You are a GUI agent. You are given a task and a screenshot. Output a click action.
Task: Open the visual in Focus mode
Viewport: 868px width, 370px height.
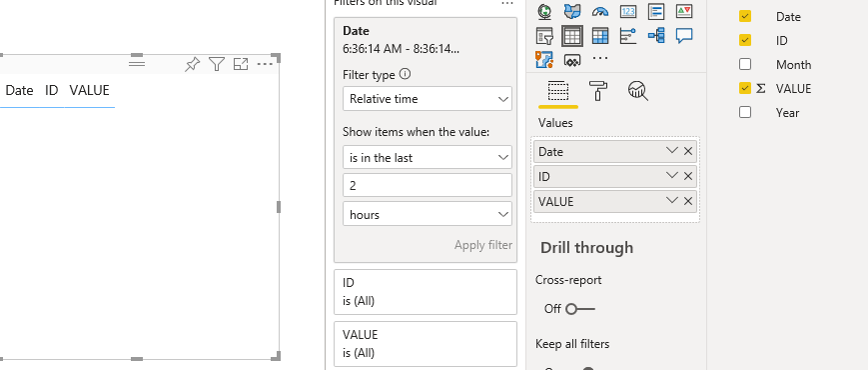click(241, 64)
